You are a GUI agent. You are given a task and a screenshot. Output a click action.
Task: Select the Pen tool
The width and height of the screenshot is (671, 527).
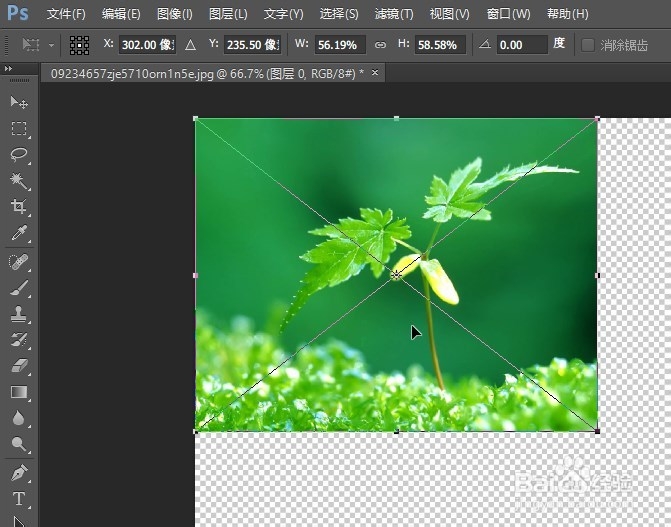coord(18,473)
